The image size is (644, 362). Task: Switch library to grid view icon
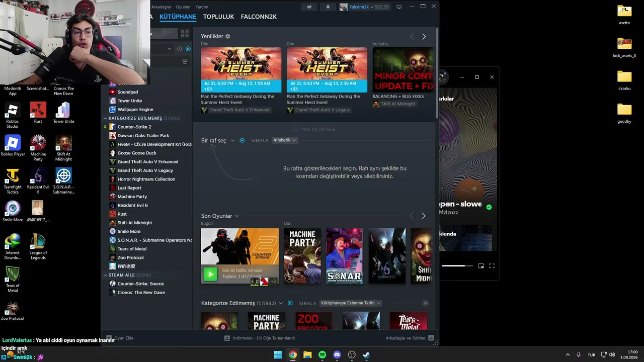pyautogui.click(x=185, y=33)
